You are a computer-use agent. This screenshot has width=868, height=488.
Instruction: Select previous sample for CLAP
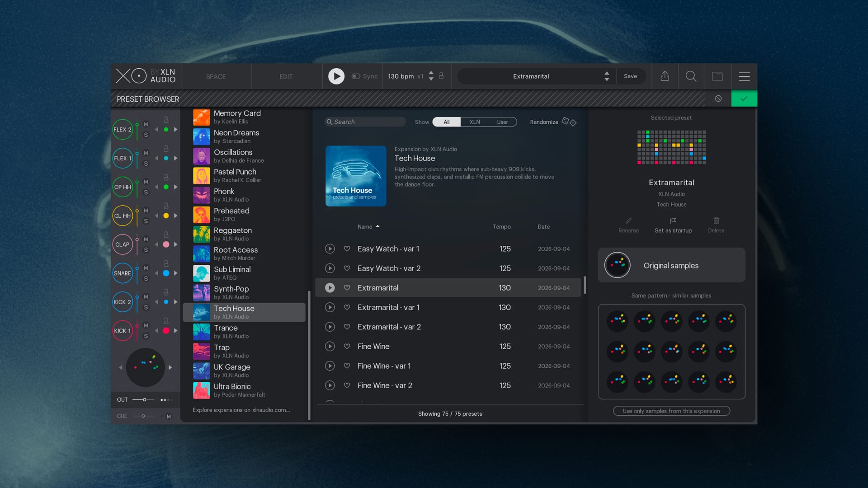pyautogui.click(x=156, y=244)
